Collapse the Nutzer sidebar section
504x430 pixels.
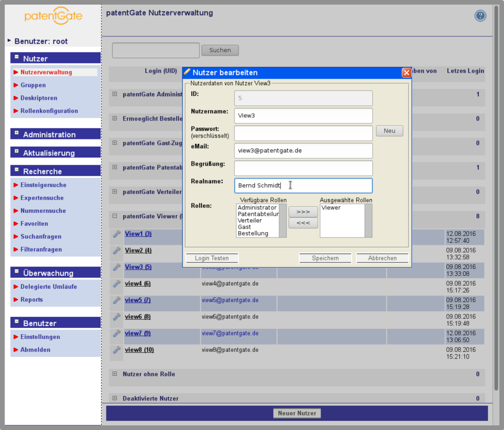17,57
